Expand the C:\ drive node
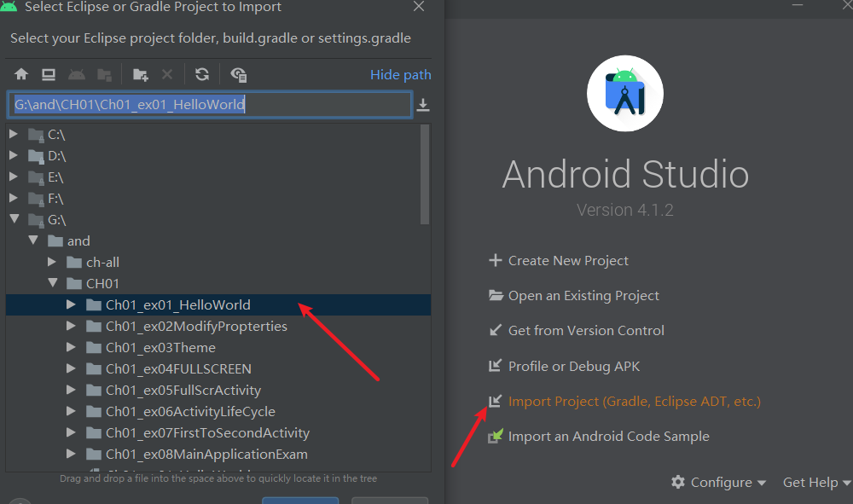The width and height of the screenshot is (853, 504). (14, 134)
